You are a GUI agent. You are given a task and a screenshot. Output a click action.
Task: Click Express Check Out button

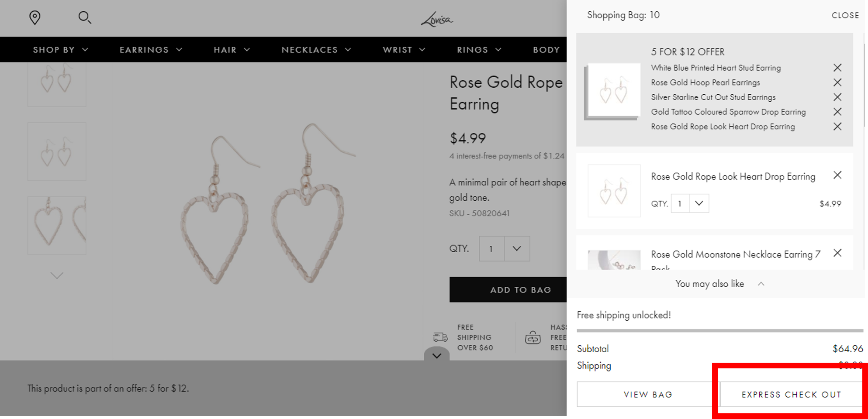[791, 395]
